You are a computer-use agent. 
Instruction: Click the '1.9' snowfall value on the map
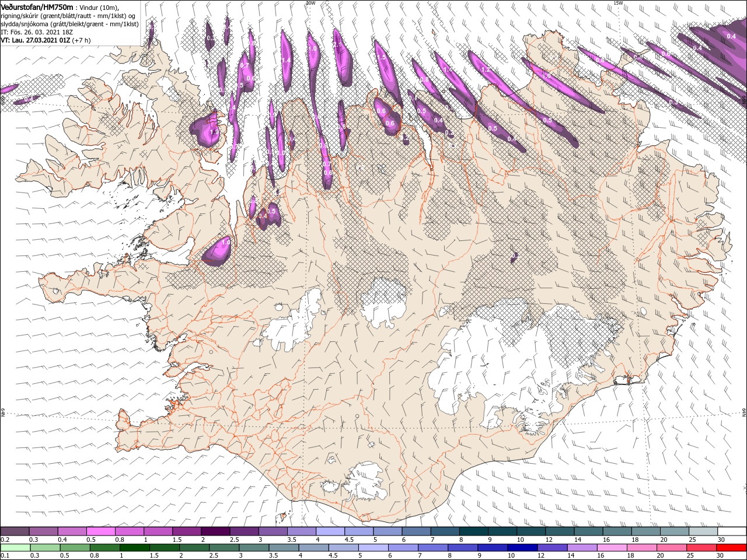pyautogui.click(x=214, y=132)
